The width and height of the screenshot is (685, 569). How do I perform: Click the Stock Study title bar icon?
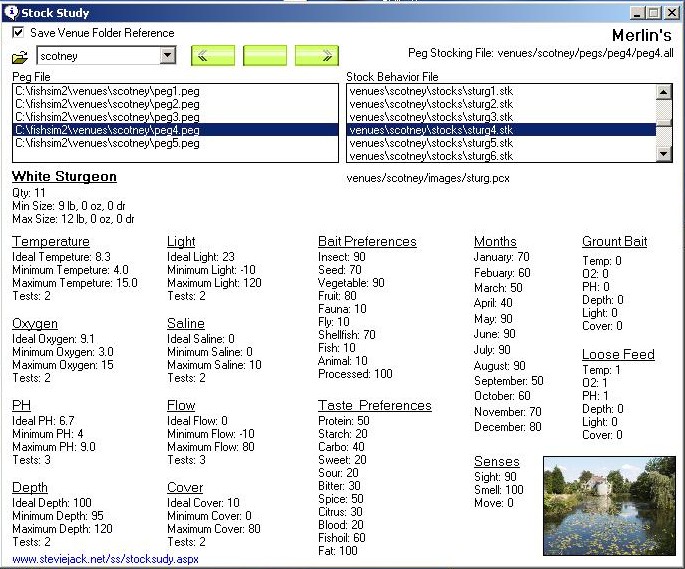coord(10,13)
